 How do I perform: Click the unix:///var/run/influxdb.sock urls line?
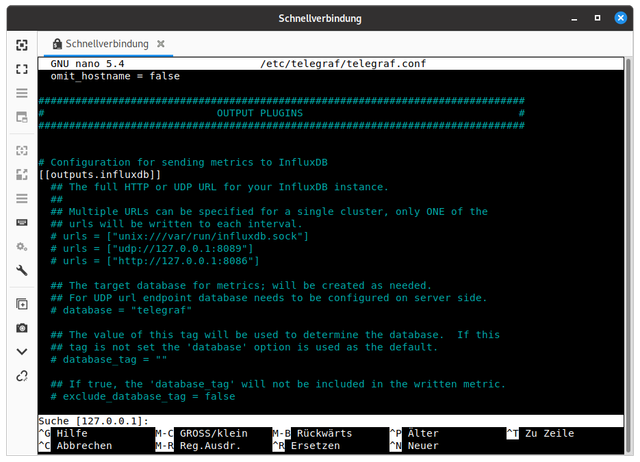[x=180, y=236]
